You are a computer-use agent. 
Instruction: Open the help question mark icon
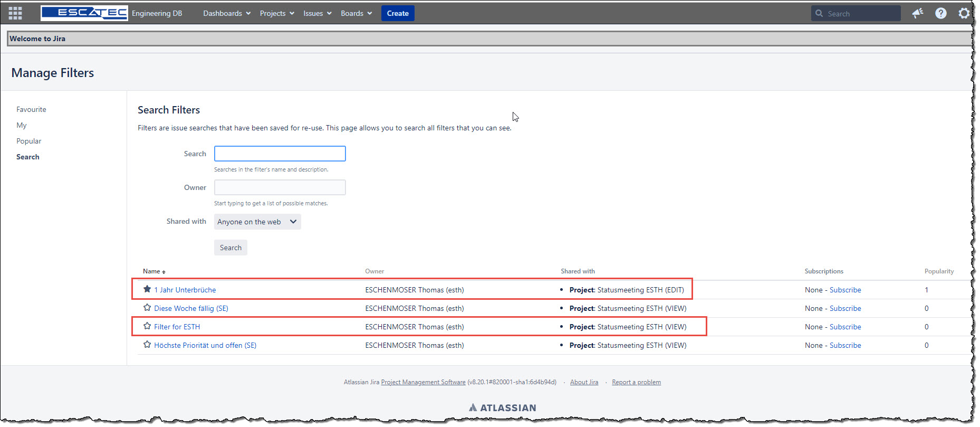coord(941,13)
